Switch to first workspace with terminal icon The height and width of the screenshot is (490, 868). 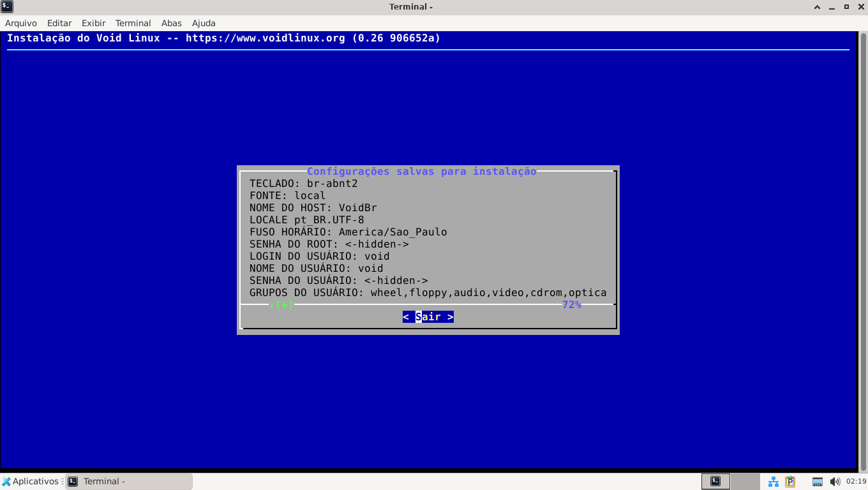(715, 482)
